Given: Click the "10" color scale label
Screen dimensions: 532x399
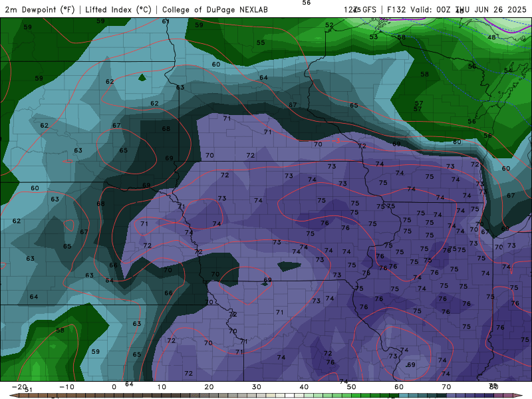Looking at the screenshot, I should click(x=162, y=387).
